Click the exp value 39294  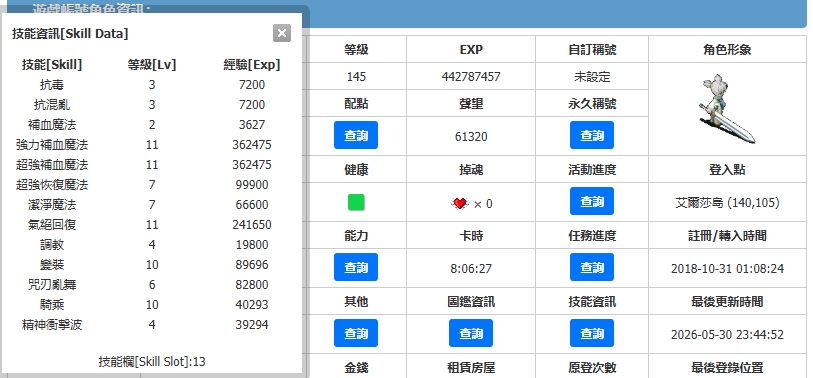click(x=252, y=325)
